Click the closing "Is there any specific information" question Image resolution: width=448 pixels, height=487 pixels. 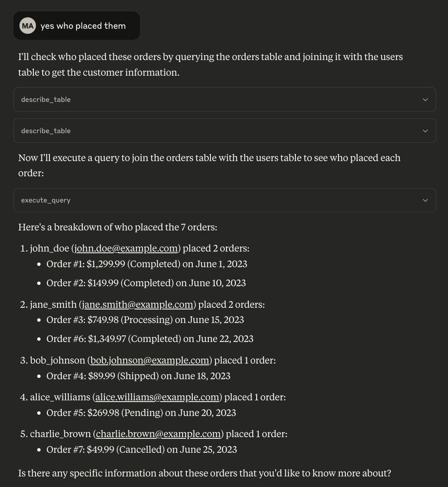[x=205, y=473]
